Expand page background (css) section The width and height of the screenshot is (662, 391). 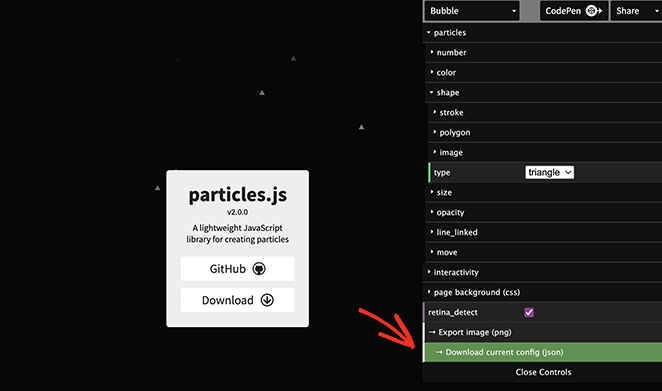(542, 292)
